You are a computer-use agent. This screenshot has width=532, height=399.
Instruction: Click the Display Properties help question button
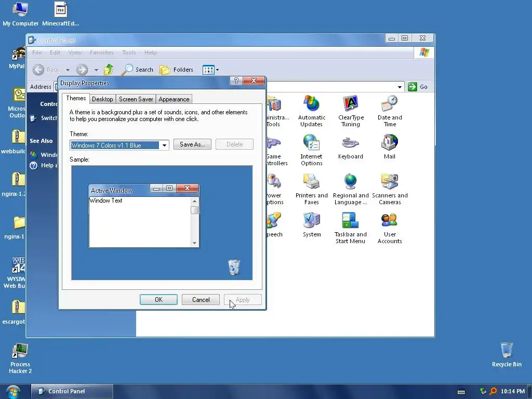click(x=236, y=81)
